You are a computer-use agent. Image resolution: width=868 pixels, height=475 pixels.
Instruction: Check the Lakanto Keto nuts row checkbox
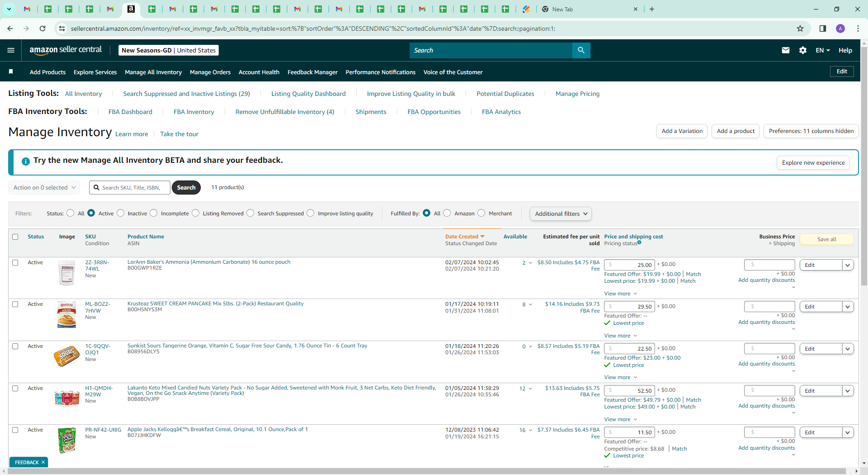point(15,388)
